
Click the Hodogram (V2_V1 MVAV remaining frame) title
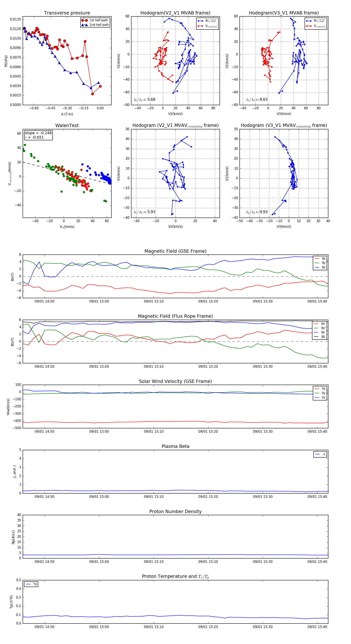[175, 125]
